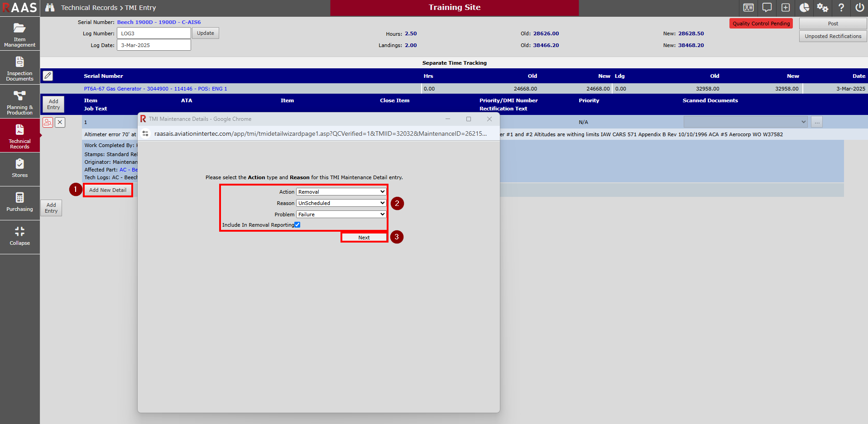Image resolution: width=868 pixels, height=424 pixels.
Task: Open the speech bubble messages icon
Action: 767,8
